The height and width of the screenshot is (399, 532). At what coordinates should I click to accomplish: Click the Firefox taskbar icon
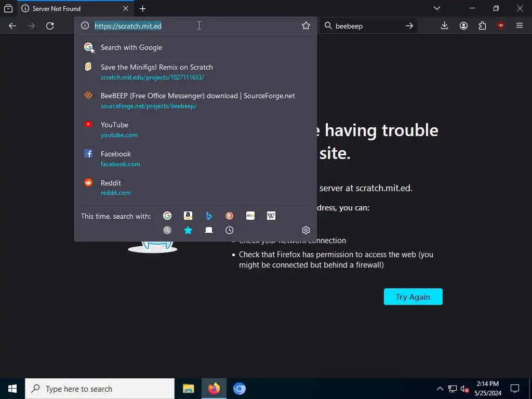pyautogui.click(x=214, y=389)
